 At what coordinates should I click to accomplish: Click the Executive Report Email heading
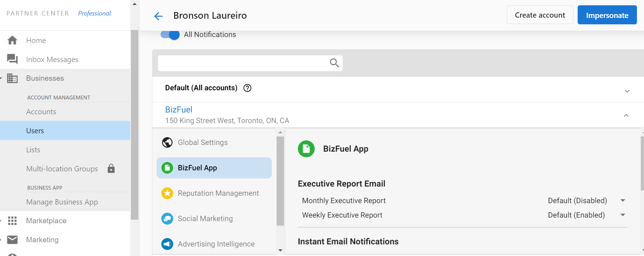[x=341, y=184]
